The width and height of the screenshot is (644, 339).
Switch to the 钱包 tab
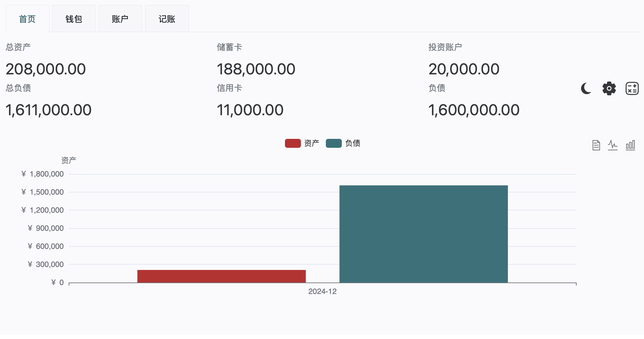74,19
